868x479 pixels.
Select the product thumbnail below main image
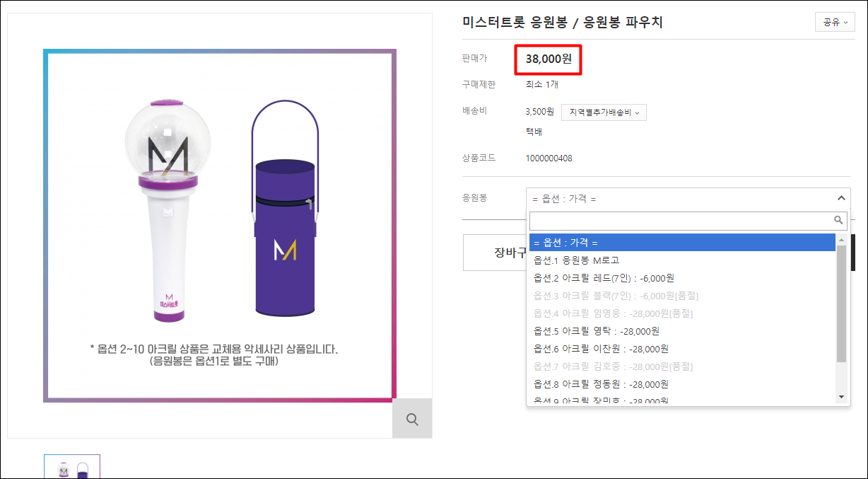72,466
